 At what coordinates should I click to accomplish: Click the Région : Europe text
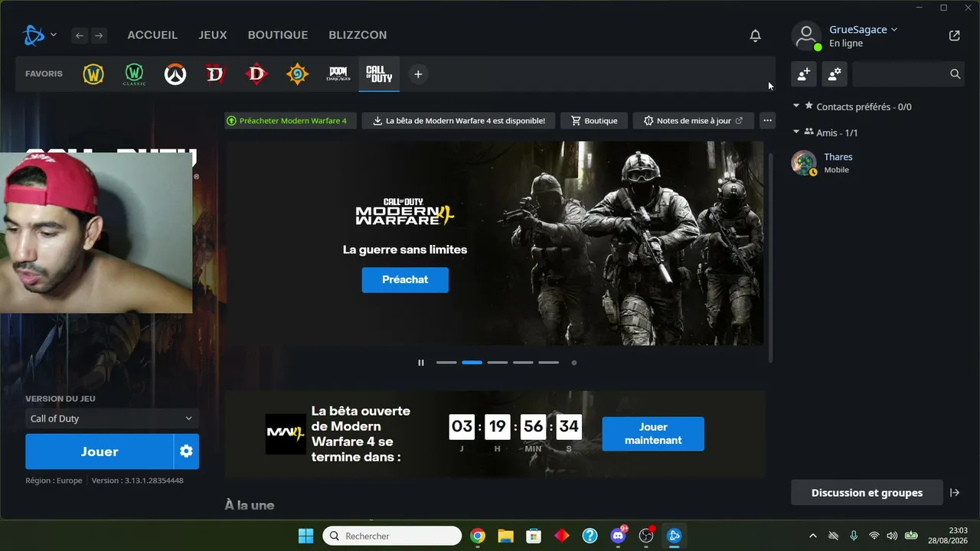click(54, 481)
